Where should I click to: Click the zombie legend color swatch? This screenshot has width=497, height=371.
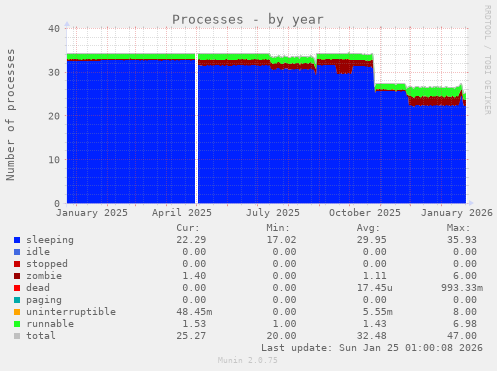pos(17,276)
